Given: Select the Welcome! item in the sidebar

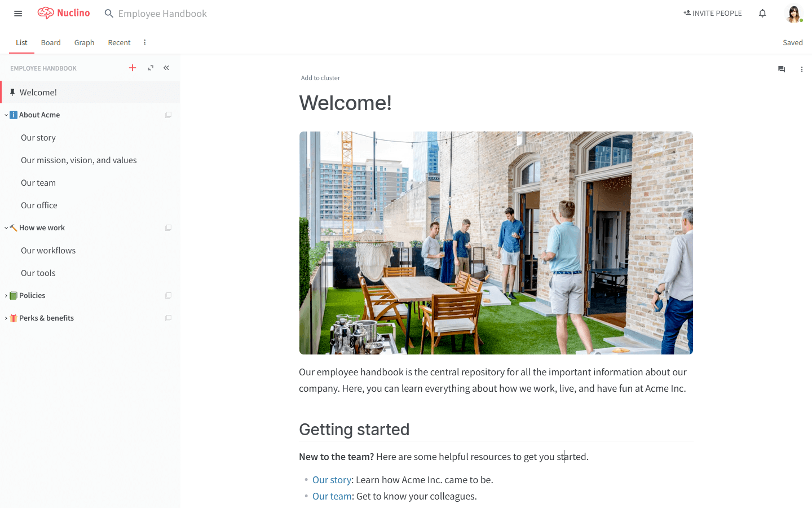Looking at the screenshot, I should [x=90, y=92].
